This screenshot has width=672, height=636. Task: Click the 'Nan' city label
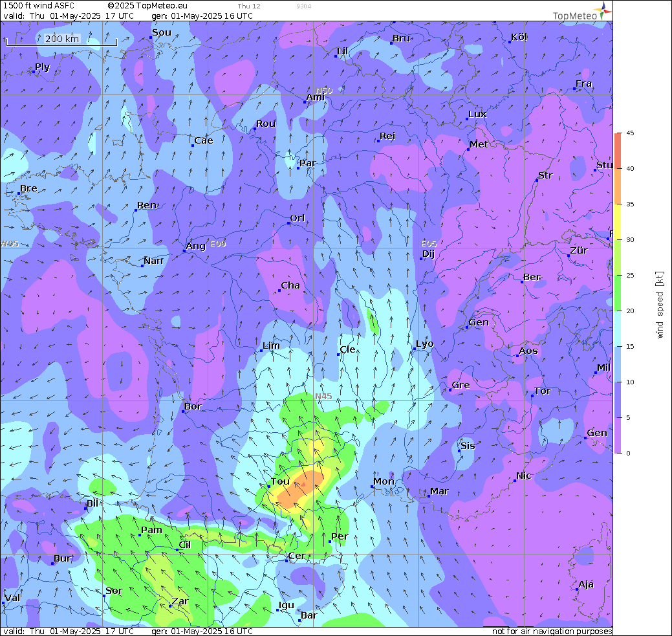tap(153, 261)
